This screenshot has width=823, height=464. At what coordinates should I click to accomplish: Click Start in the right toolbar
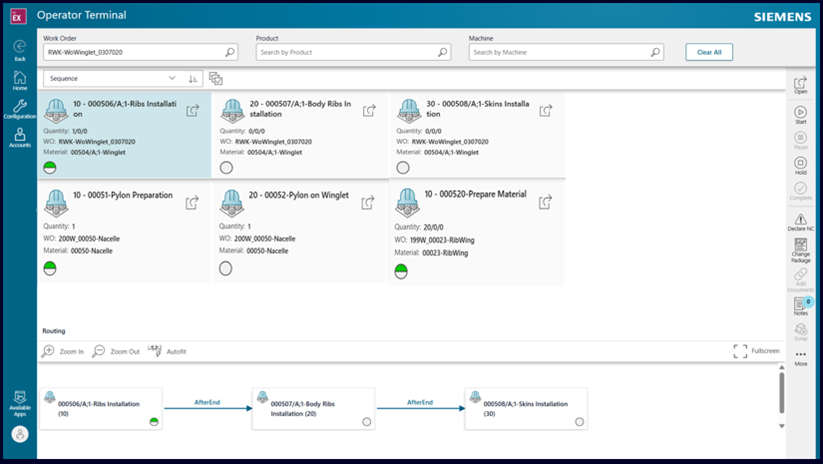tap(800, 113)
